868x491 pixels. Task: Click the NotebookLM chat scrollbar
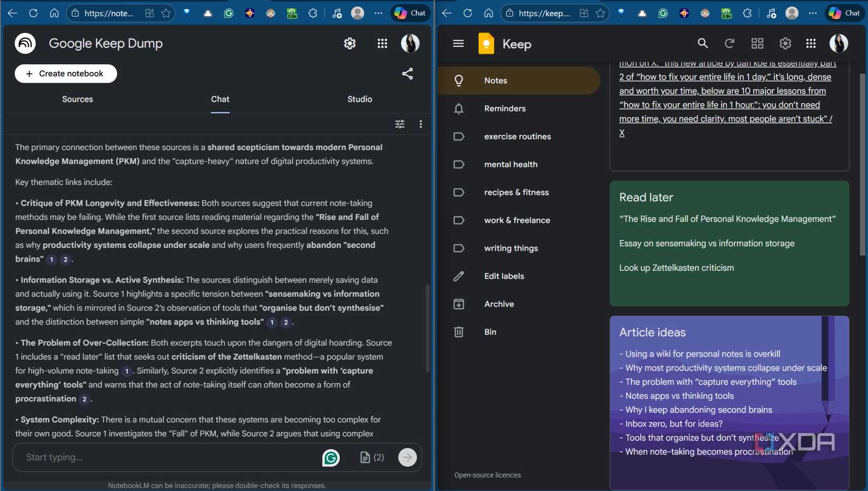click(x=428, y=327)
